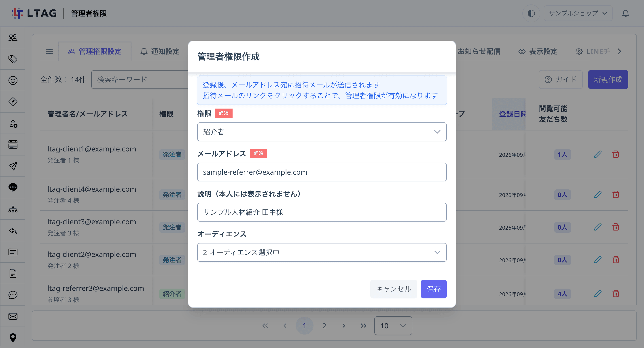This screenshot has height=348, width=644.
Task: Switch to the 管理権限設定 tab
Action: pyautogui.click(x=95, y=51)
